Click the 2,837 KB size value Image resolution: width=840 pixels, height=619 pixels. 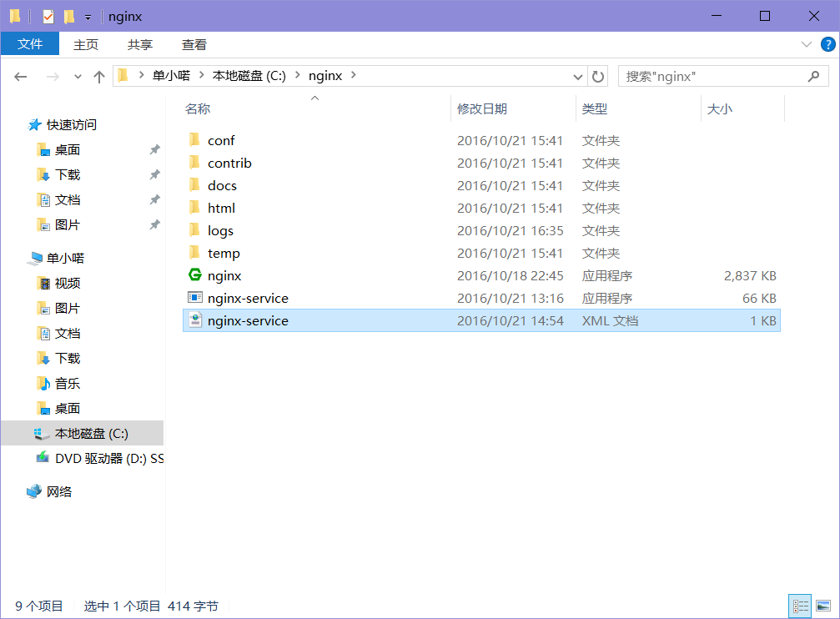pyautogui.click(x=750, y=275)
